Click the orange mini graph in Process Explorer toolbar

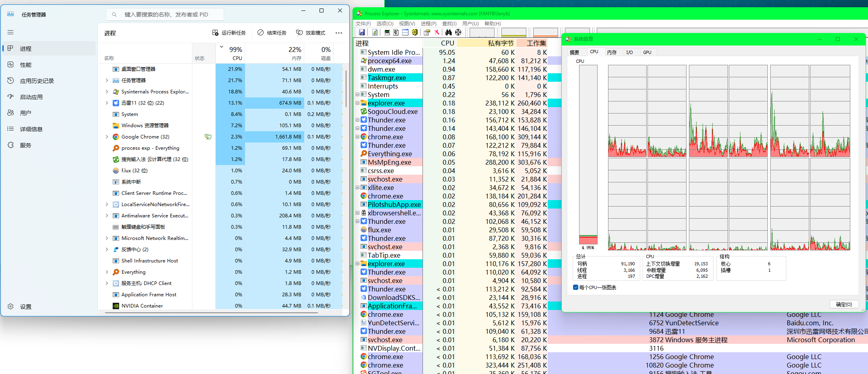546,32
